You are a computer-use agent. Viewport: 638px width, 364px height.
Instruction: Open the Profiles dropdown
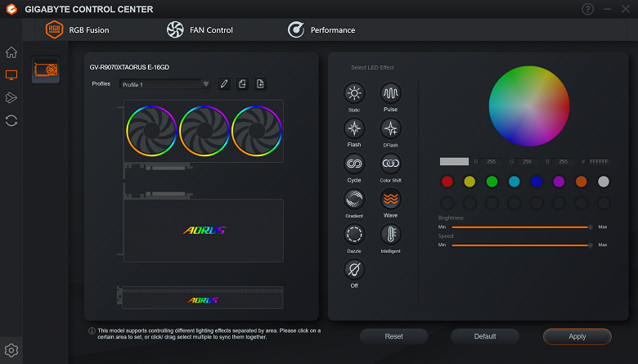pos(164,84)
